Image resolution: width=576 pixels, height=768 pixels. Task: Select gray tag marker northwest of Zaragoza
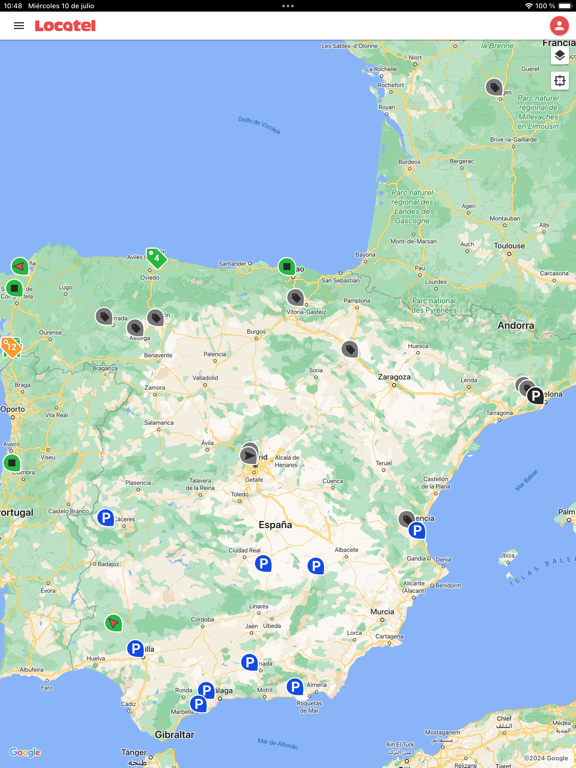pos(349,350)
